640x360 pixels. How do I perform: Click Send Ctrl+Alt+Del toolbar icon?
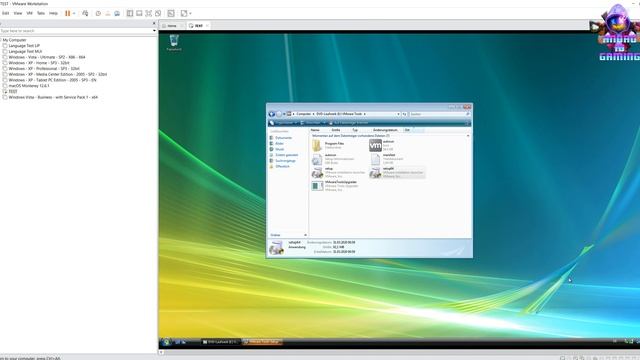pyautogui.click(x=85, y=13)
